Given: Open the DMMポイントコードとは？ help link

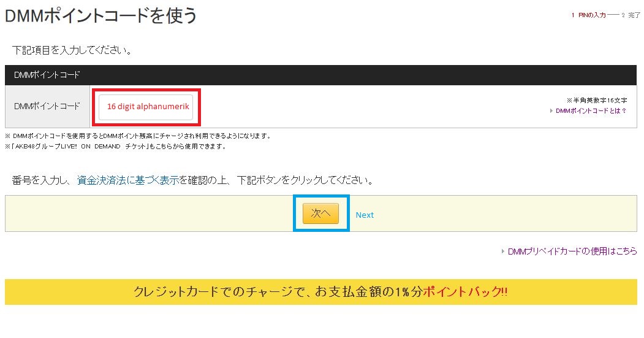Looking at the screenshot, I should (x=591, y=111).
